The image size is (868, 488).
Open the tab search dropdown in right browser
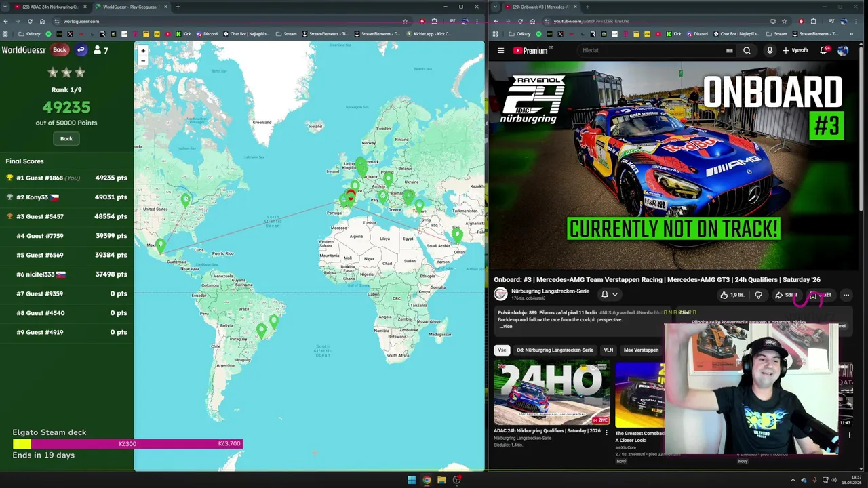coord(495,7)
